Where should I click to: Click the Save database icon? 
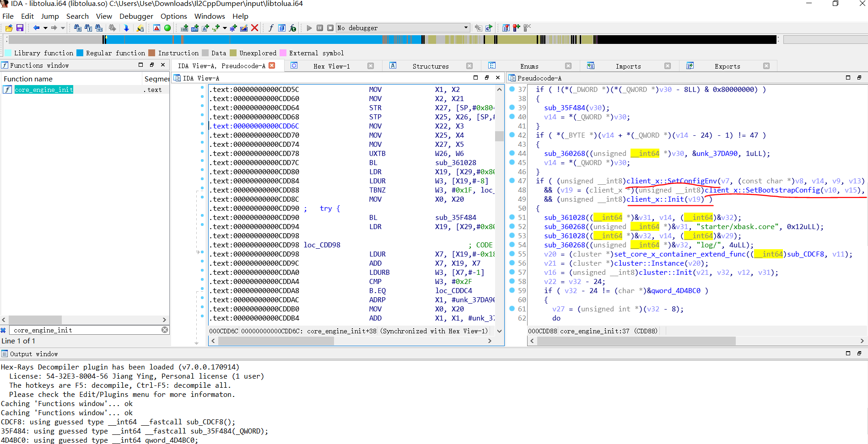(20, 28)
